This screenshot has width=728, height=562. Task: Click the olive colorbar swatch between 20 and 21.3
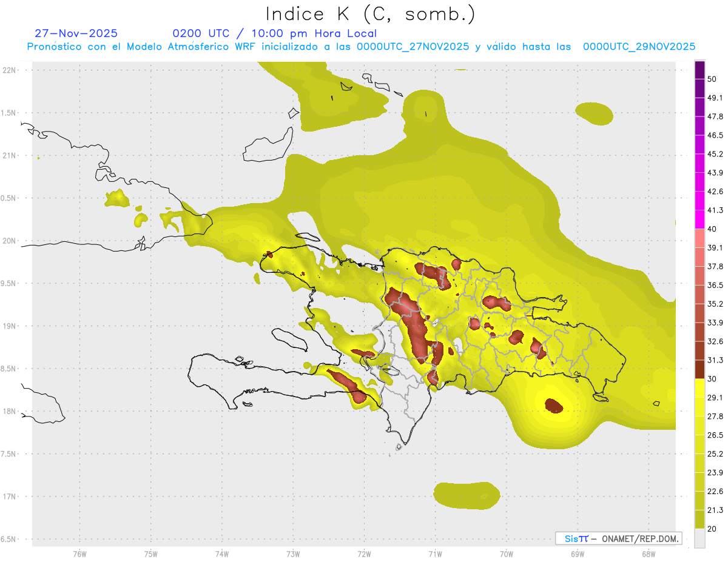point(699,520)
